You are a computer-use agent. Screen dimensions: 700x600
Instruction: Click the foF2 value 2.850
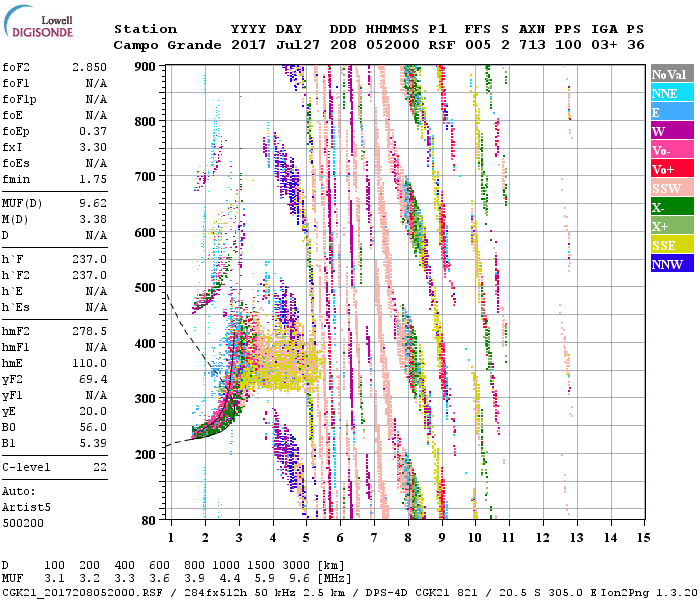pyautogui.click(x=88, y=65)
